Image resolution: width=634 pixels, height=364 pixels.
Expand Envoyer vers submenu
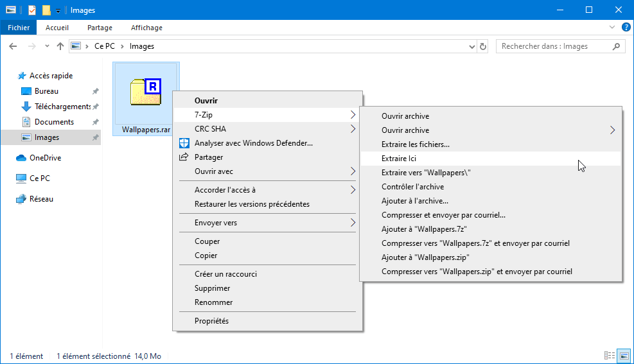267,223
